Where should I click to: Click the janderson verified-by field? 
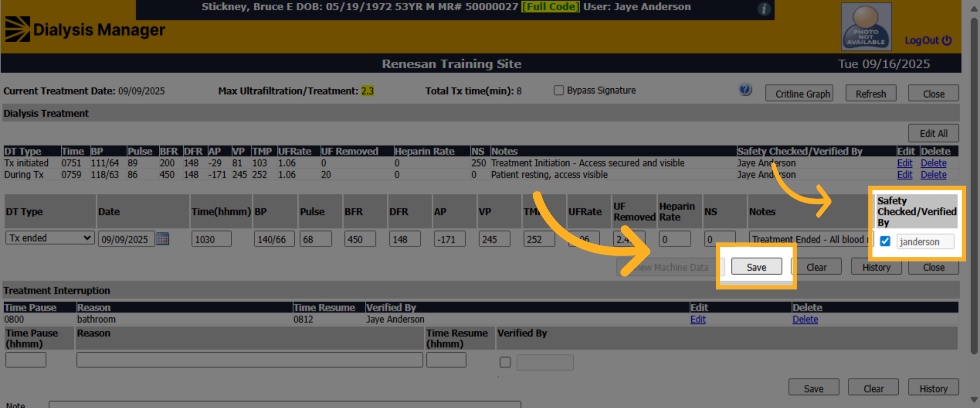pos(925,242)
